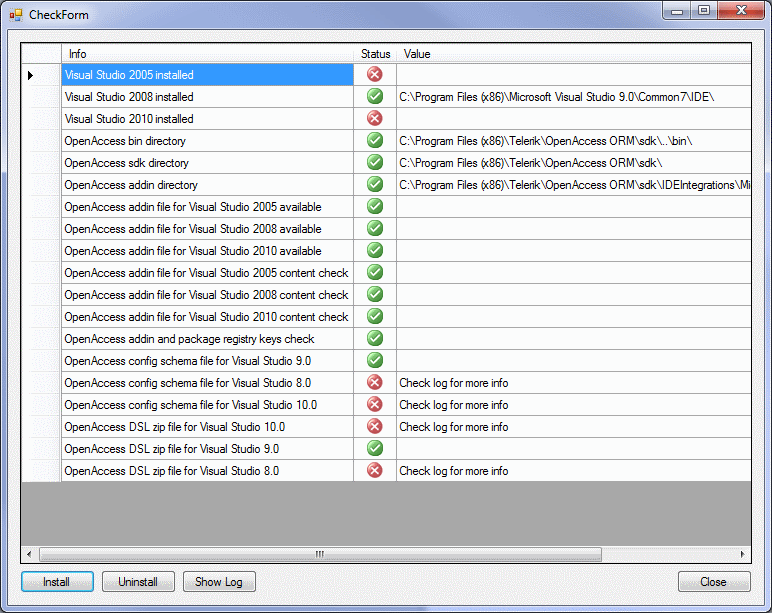Image resolution: width=772 pixels, height=613 pixels.
Task: Select 'OpenAccess addin file for Visual Studio 2008 available' cell
Action: pyautogui.click(x=207, y=228)
